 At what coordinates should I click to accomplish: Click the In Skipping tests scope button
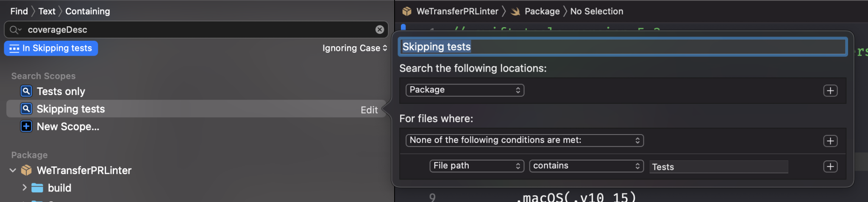click(x=51, y=48)
